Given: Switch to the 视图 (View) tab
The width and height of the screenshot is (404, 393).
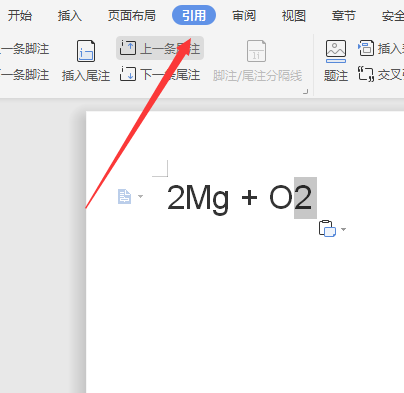Looking at the screenshot, I should (x=294, y=15).
